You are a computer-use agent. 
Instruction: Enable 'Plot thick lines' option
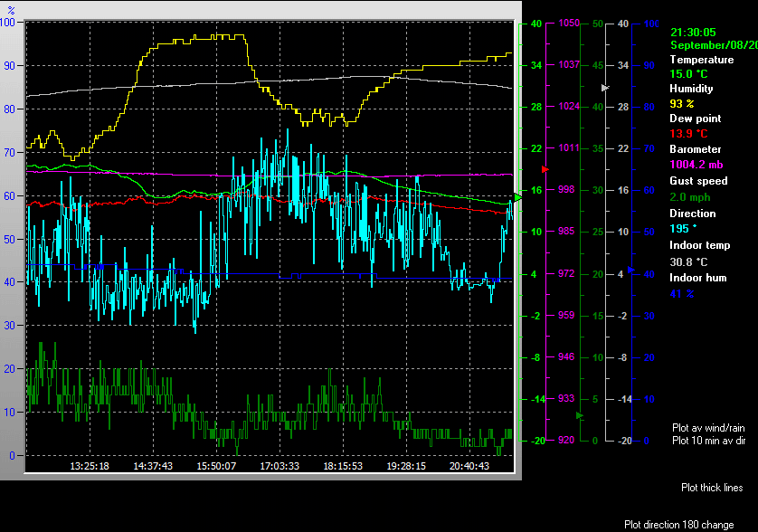click(712, 488)
